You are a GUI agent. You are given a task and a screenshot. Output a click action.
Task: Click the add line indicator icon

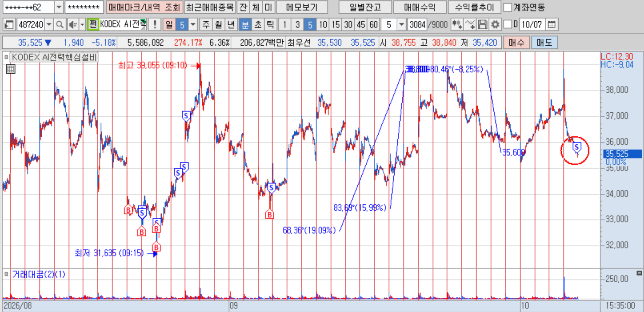pos(471,24)
